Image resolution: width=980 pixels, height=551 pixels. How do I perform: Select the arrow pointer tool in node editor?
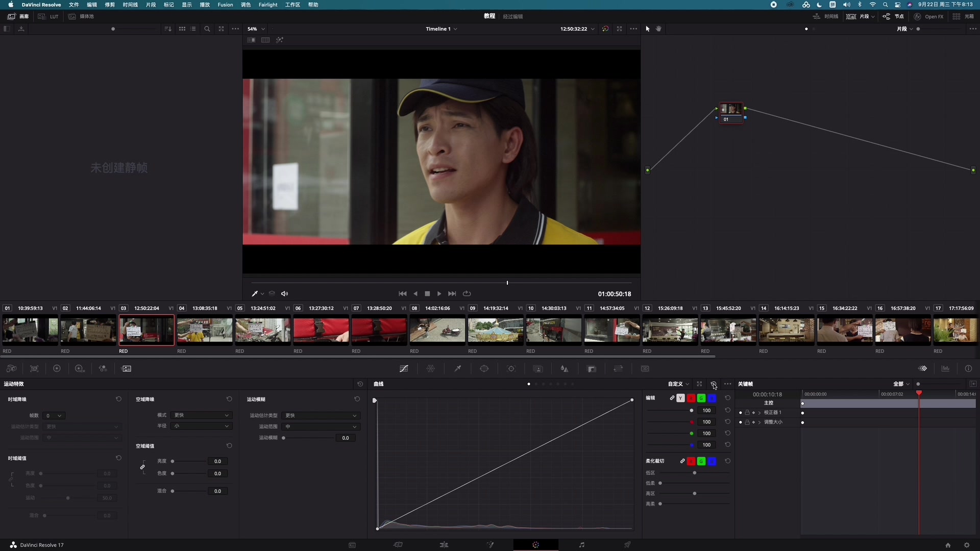click(x=648, y=29)
